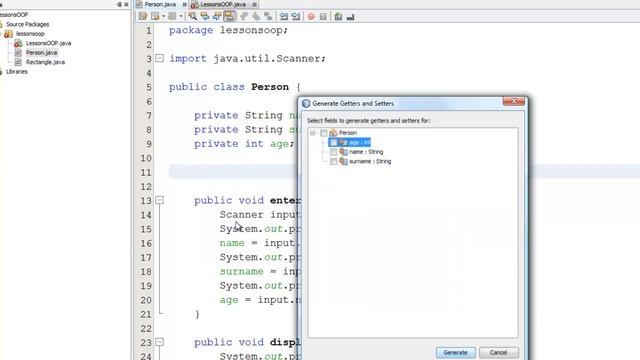Close Generate Getters and Setters dialog

point(514,101)
